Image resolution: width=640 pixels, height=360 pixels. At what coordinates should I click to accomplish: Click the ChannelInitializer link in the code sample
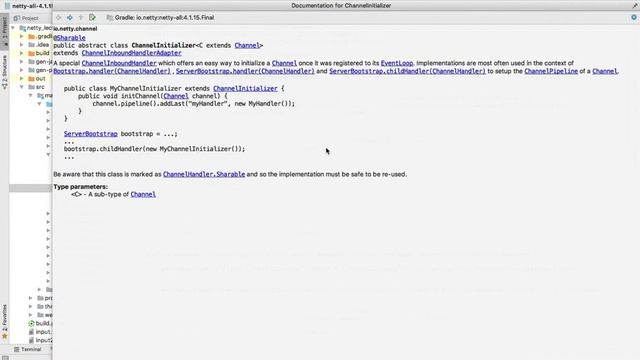click(x=245, y=89)
